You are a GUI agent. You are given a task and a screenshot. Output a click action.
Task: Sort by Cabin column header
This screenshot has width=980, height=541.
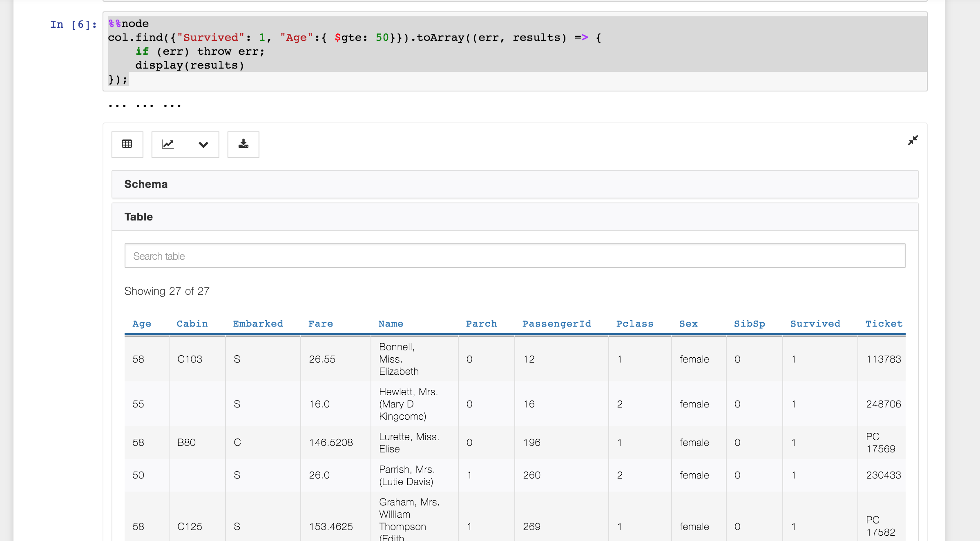tap(192, 324)
